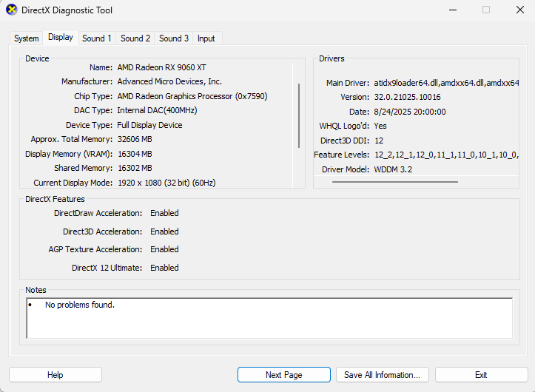Click total memory value 32606 MB
This screenshot has width=535, height=392.
135,139
